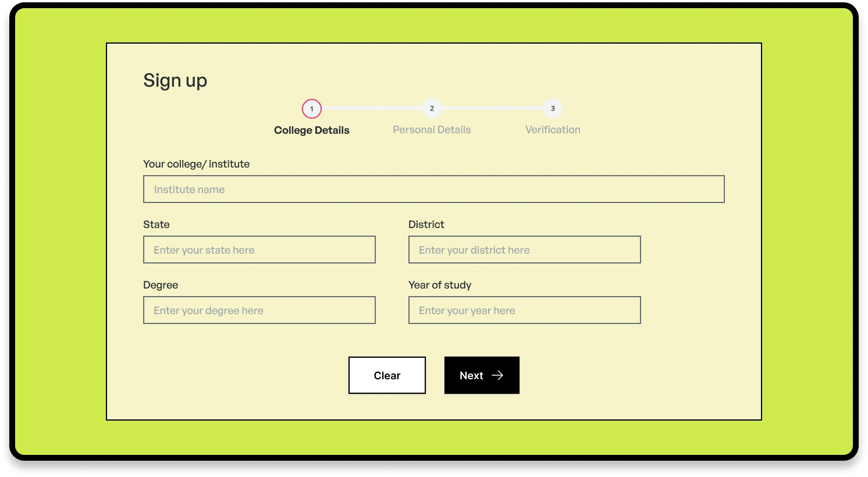Image resolution: width=868 pixels, height=477 pixels.
Task: Click the Sign up heading
Action: click(x=175, y=80)
